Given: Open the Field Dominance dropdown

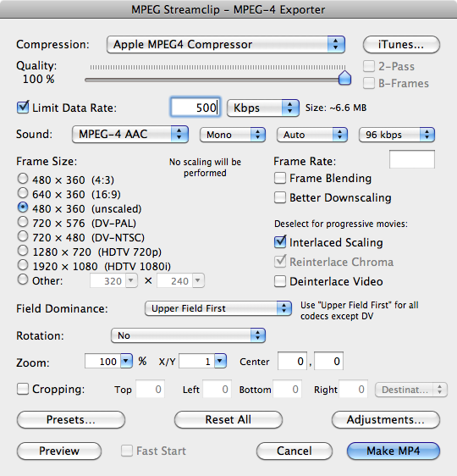Looking at the screenshot, I should click(218, 308).
